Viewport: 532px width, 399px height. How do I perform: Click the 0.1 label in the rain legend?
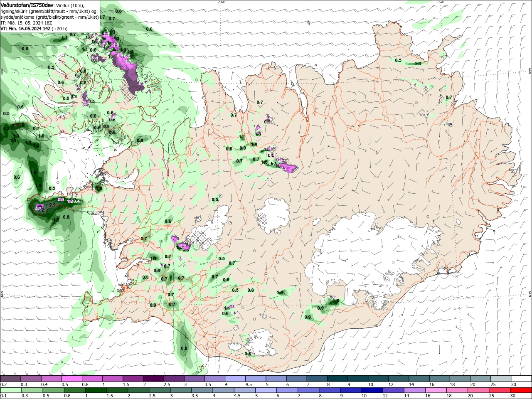(x=3, y=396)
